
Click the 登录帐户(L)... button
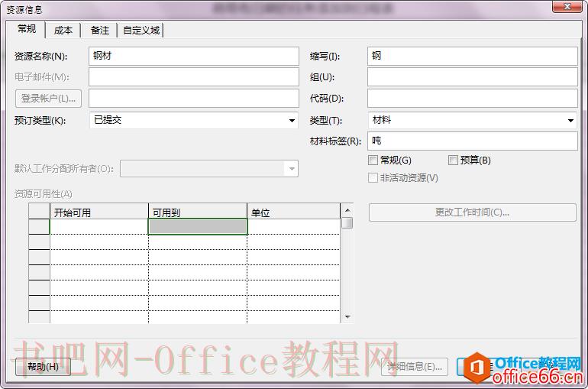(48, 99)
